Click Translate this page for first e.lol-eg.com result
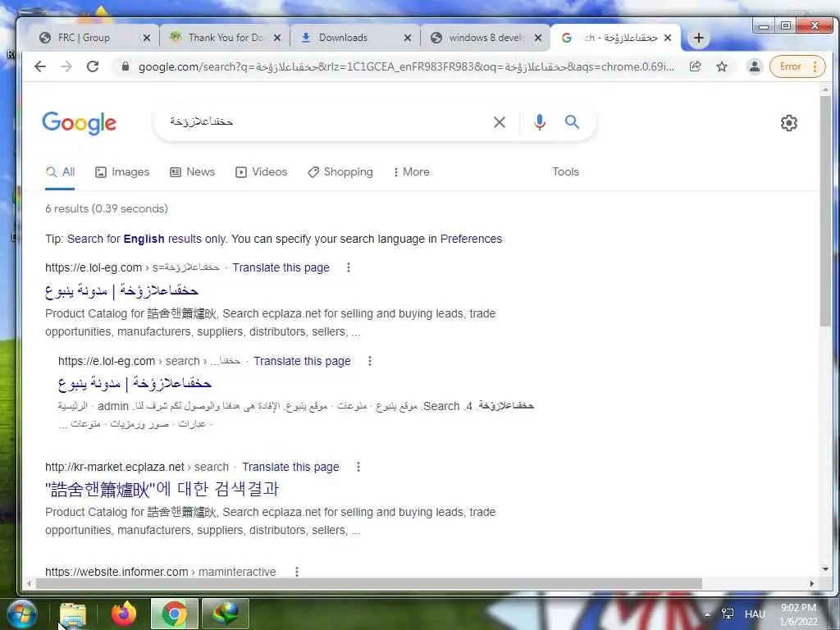This screenshot has width=840, height=630. click(x=281, y=268)
